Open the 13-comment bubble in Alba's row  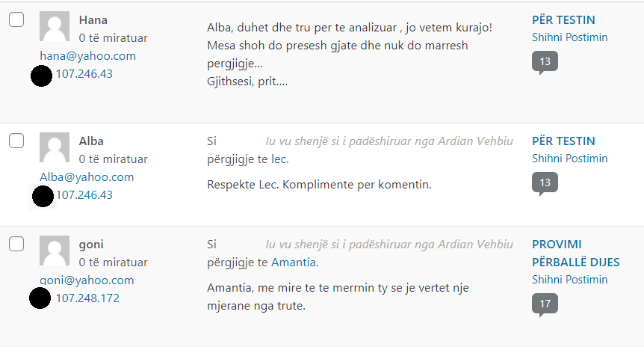[545, 182]
